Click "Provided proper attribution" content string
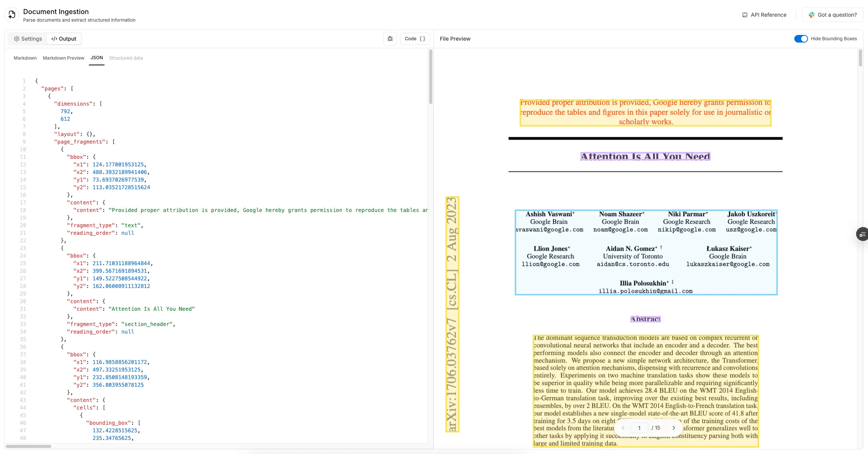The width and height of the screenshot is (868, 454). pyautogui.click(x=268, y=210)
